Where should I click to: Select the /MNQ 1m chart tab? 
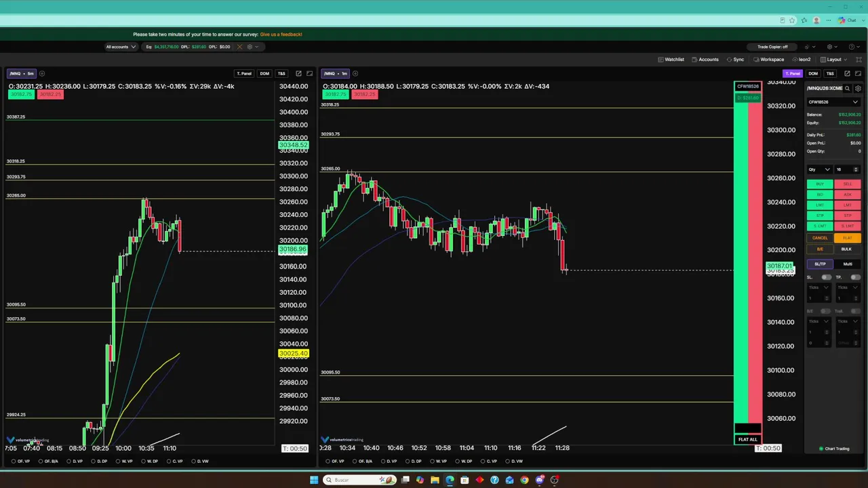pyautogui.click(x=336, y=73)
